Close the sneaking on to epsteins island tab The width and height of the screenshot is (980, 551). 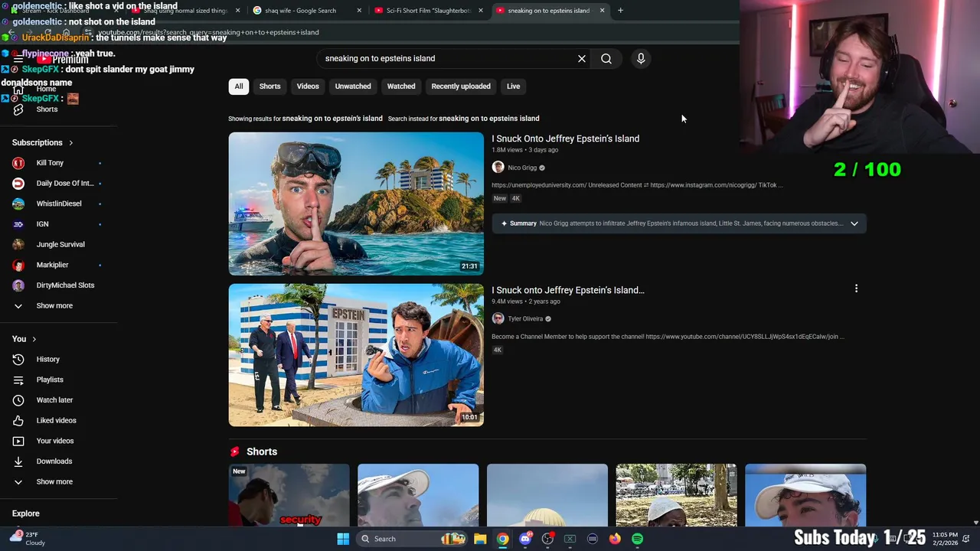(602, 11)
